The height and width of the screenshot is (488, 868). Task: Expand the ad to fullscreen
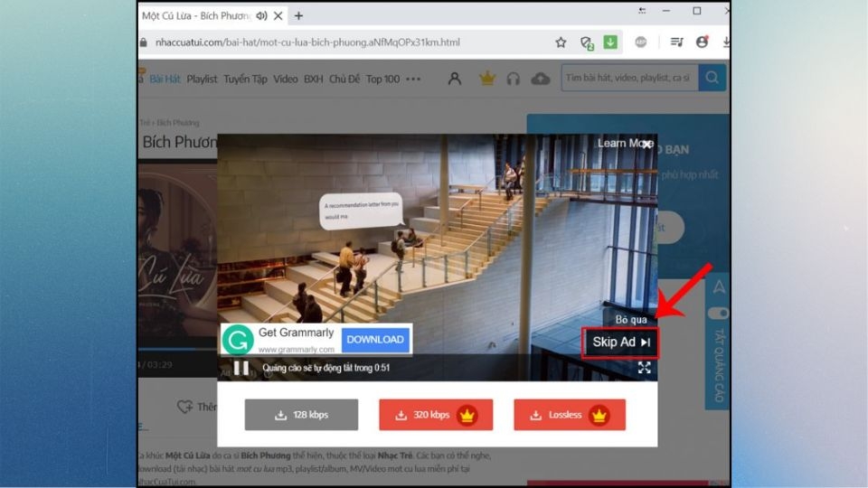[644, 368]
